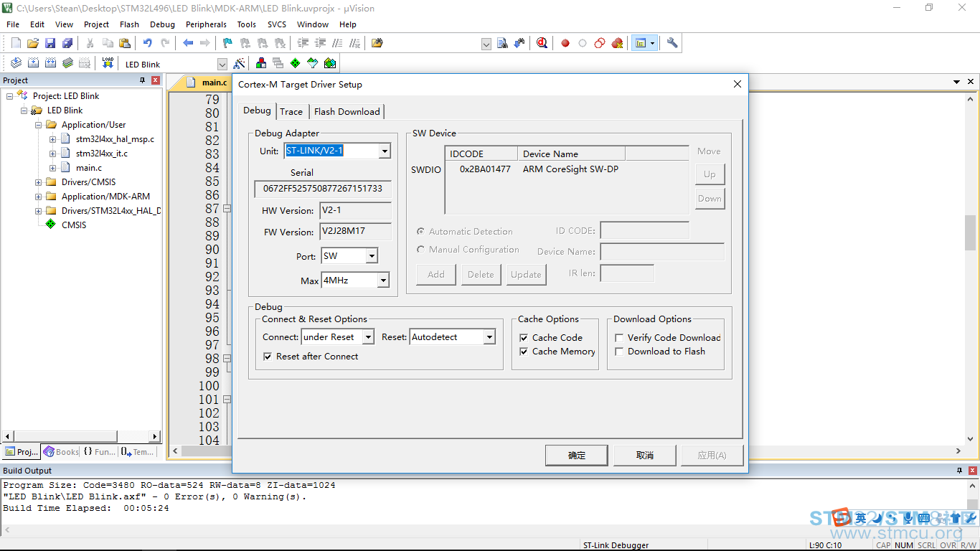Click the Batch Build toolbar icon
The image size is (980, 551).
point(67,63)
